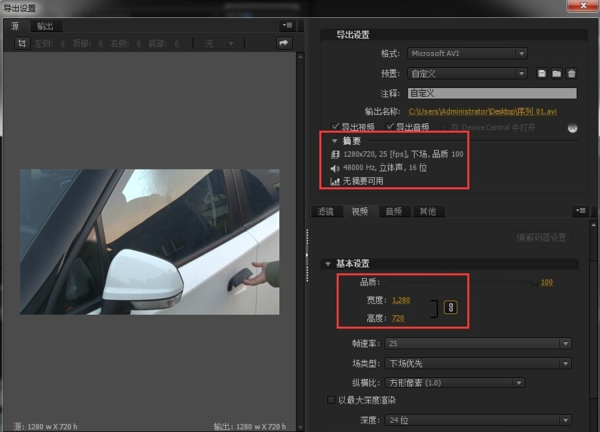This screenshot has width=600, height=432.
Task: Click the save preset icon
Action: click(541, 73)
